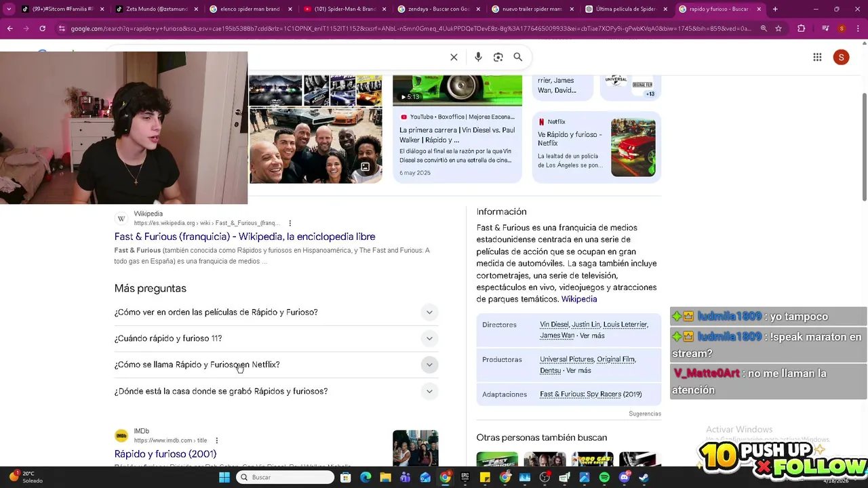Go back with the browser back arrow
The image size is (868, 488).
[x=9, y=28]
